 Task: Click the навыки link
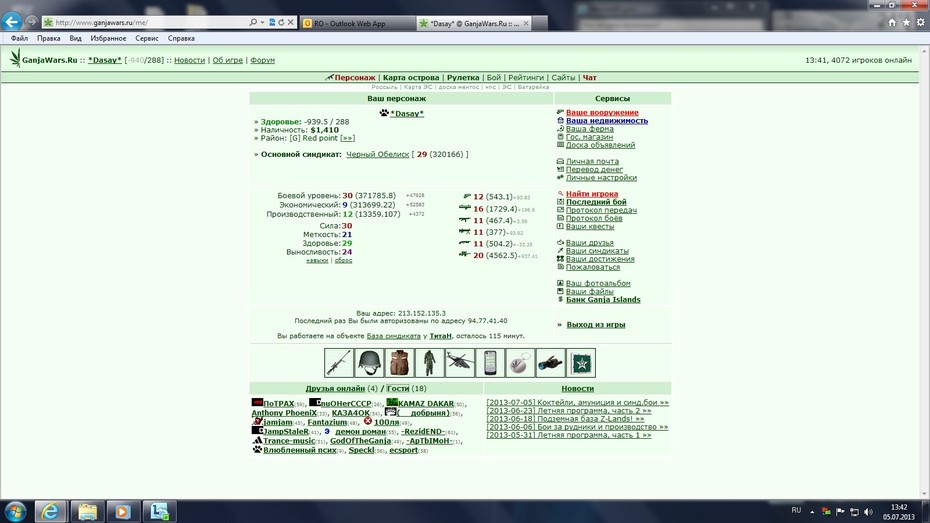point(317,260)
